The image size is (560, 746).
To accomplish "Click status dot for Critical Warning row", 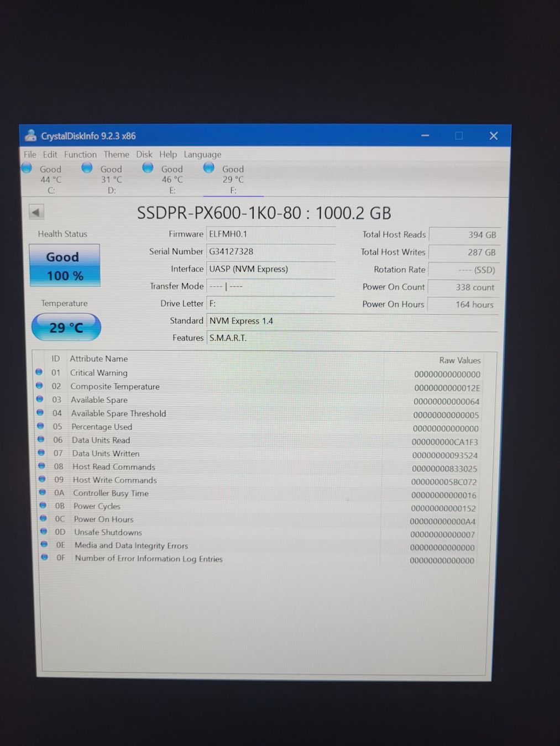I will pyautogui.click(x=39, y=372).
